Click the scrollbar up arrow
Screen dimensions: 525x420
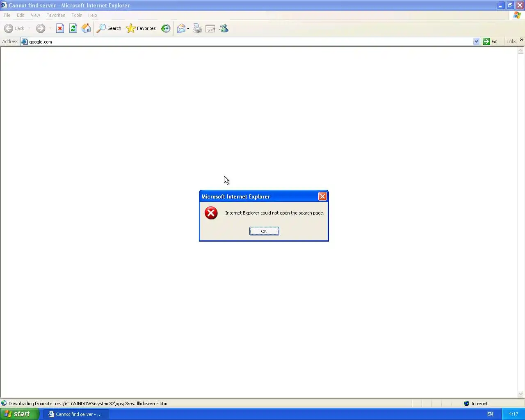[x=521, y=50]
